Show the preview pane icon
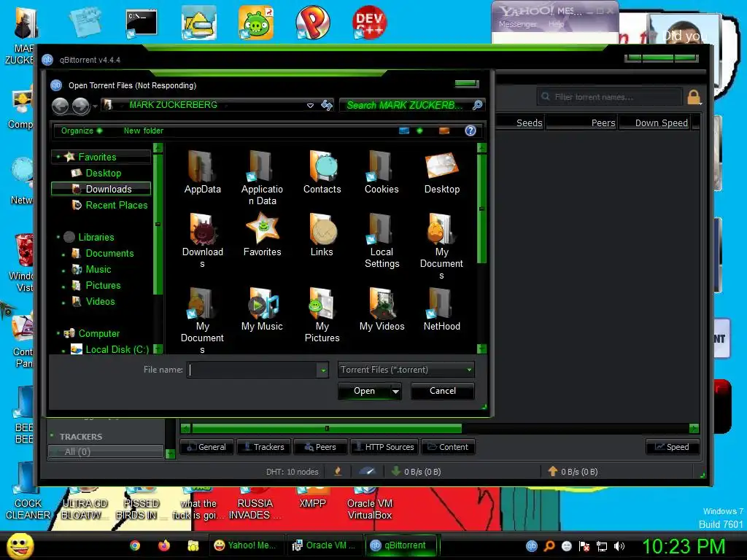This screenshot has height=560, width=747. click(x=444, y=131)
